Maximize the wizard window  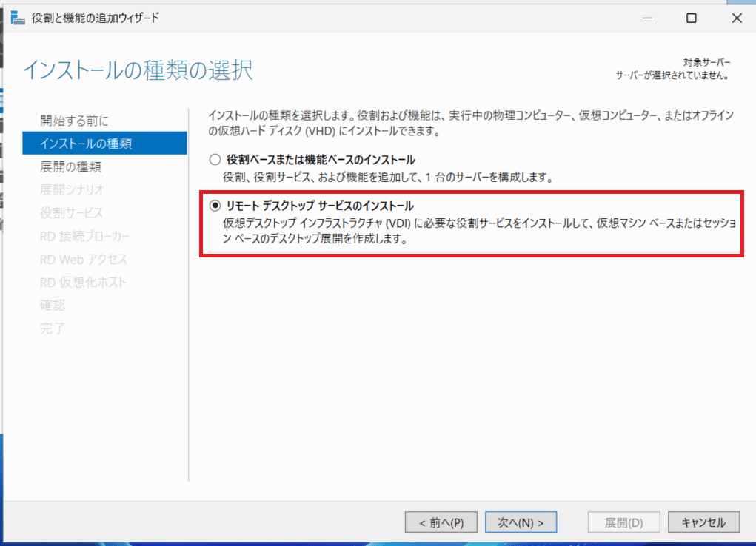[691, 18]
